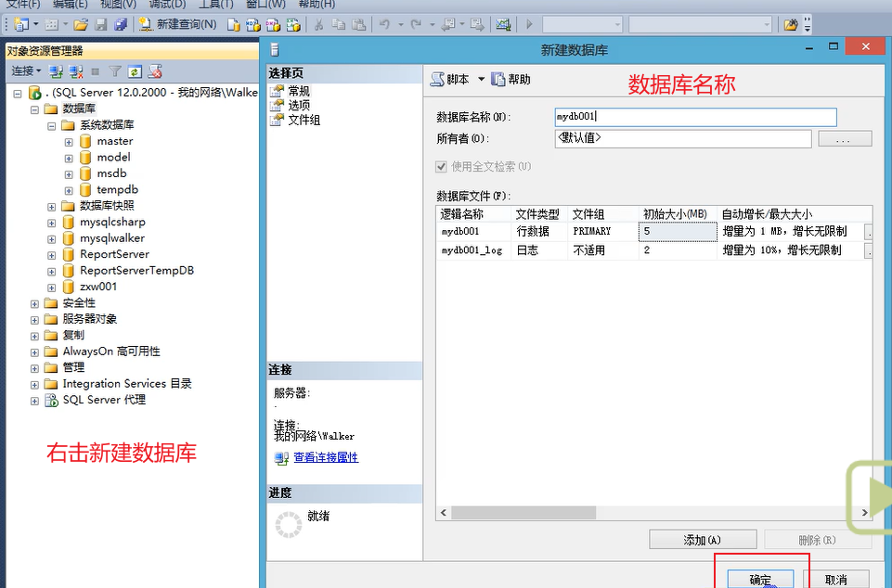Open the second wide toolbar combo box
892x588 pixels.
click(x=700, y=24)
